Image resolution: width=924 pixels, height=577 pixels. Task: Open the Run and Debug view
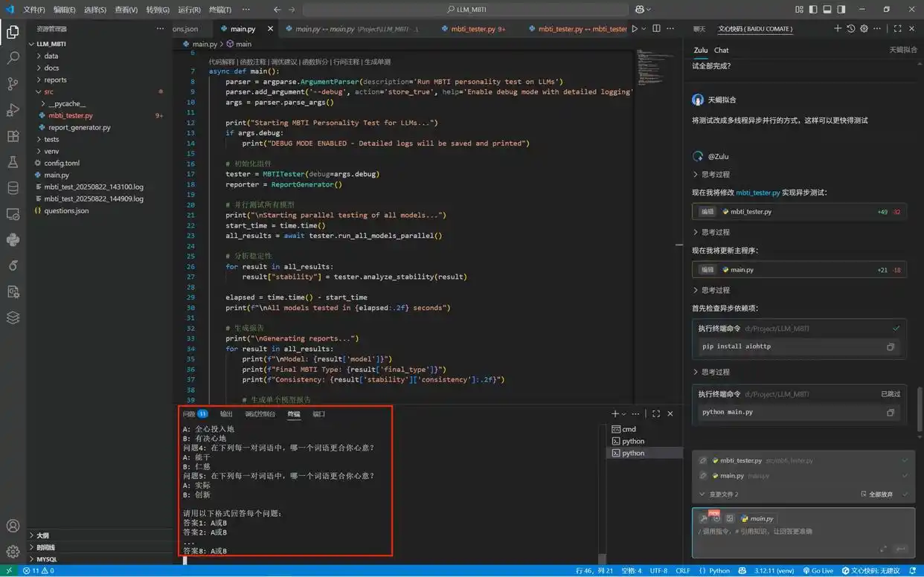coord(13,110)
